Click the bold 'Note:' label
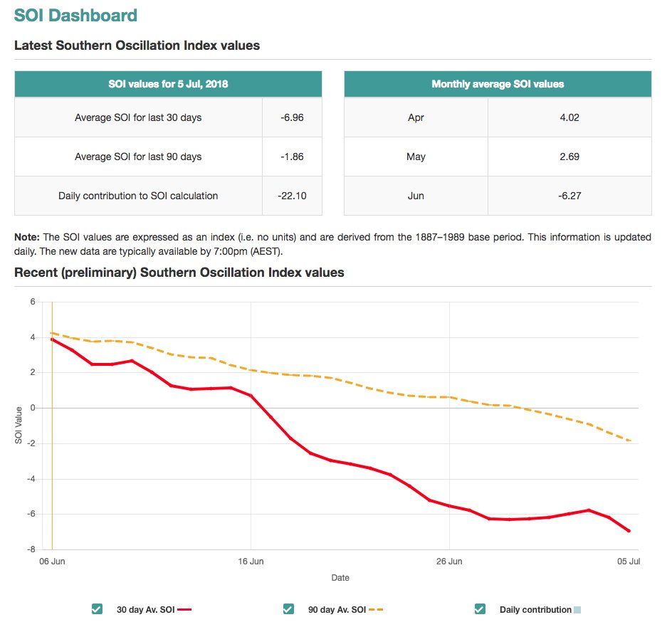 [x=26, y=237]
